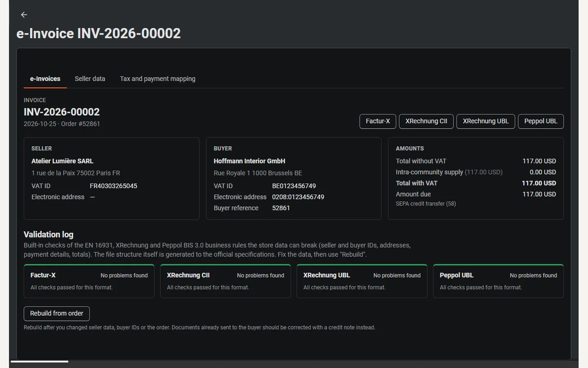Click the seller address 1 rue de la Paix
Viewport: 588px width, 368px height.
76,173
